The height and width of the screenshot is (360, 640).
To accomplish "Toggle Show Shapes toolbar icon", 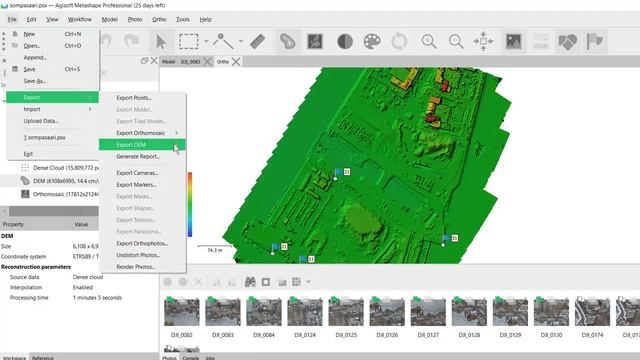I will [x=567, y=41].
